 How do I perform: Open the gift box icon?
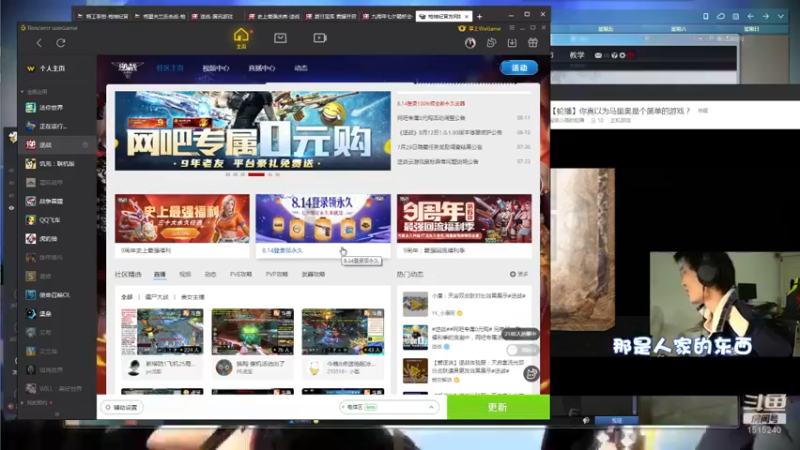(533, 43)
